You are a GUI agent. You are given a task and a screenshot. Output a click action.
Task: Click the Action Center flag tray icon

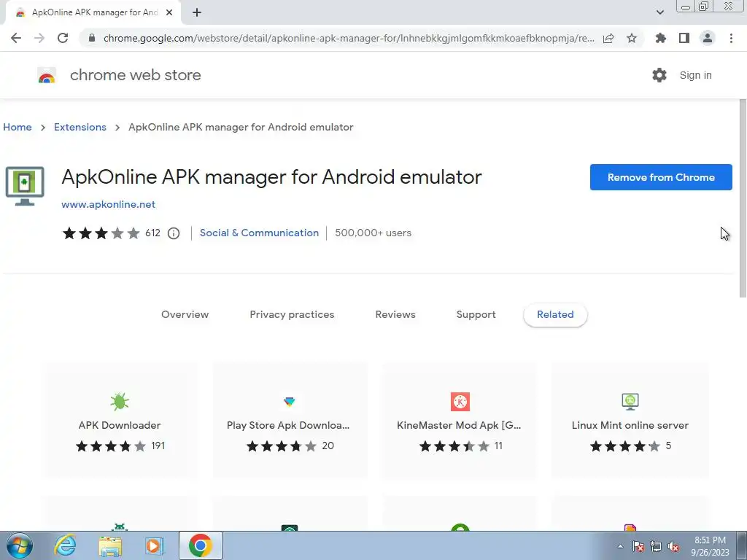(x=638, y=546)
